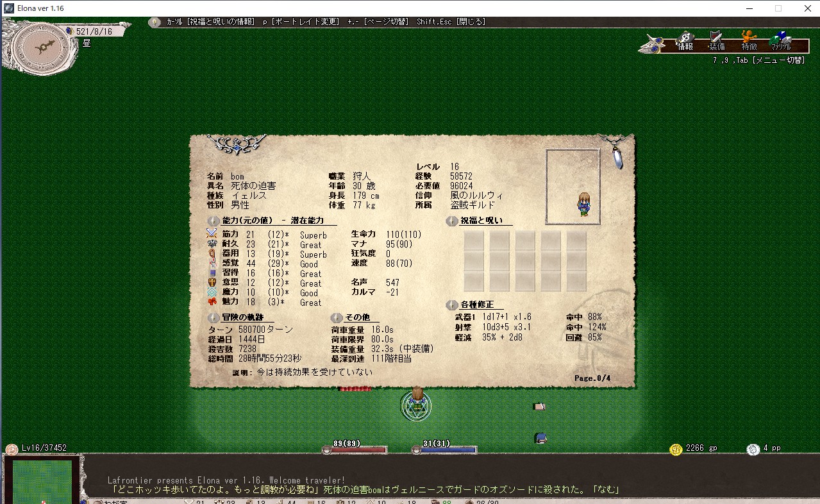Click the alias 死体の迫害
The height and width of the screenshot is (504, 820).
point(253,186)
